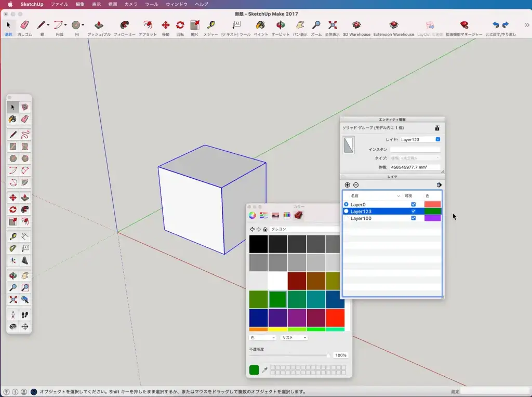Viewport: 532px width, 397px height.
Task: Go to home in カラー panel
Action: coord(265,229)
